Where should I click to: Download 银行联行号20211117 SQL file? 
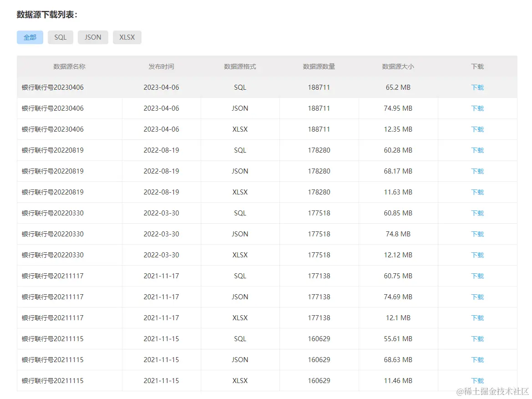point(477,276)
